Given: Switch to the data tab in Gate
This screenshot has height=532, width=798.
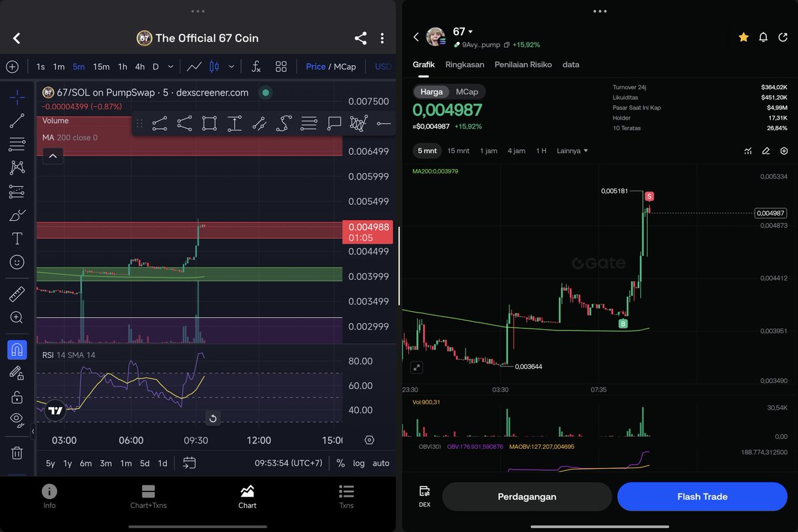Looking at the screenshot, I should (571, 65).
